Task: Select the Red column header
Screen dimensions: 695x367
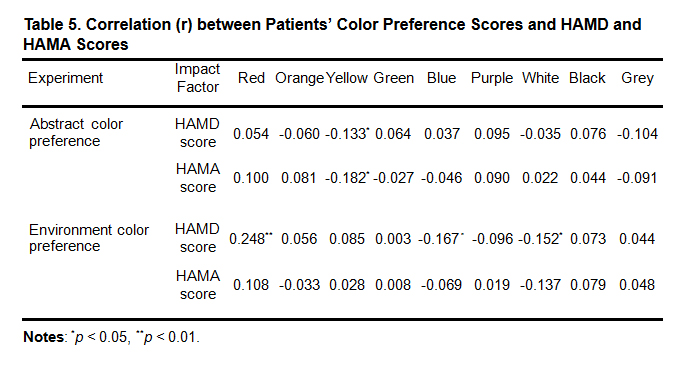Action: click(251, 78)
